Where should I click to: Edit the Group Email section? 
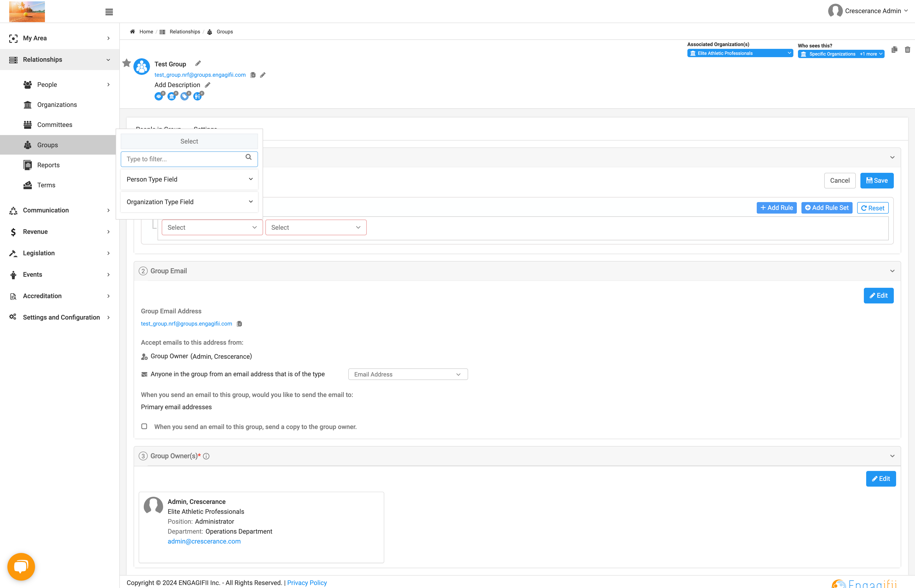click(878, 296)
